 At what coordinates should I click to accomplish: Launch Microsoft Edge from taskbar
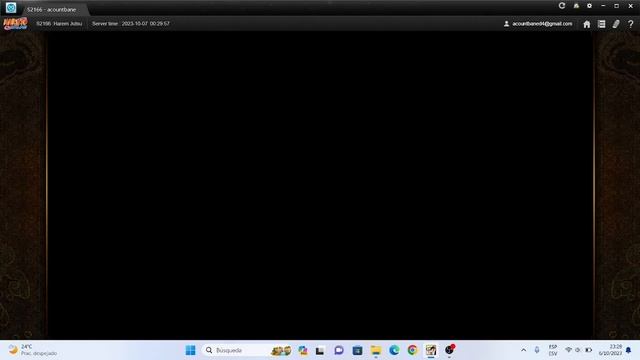[x=394, y=350]
